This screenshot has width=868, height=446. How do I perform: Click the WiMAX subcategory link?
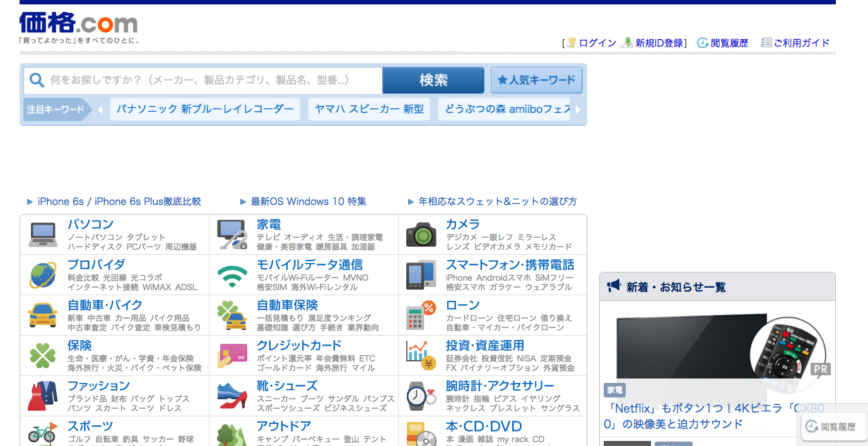pyautogui.click(x=156, y=287)
